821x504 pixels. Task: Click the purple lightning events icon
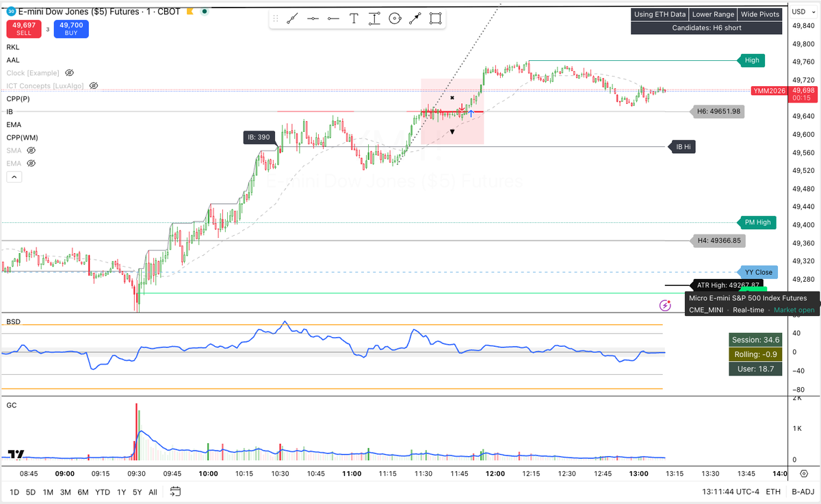click(x=664, y=305)
